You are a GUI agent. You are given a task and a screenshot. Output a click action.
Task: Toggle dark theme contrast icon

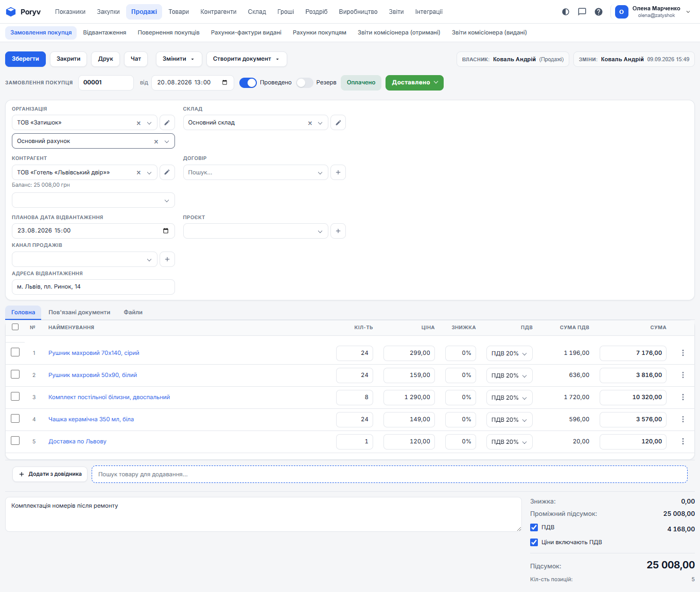click(566, 12)
